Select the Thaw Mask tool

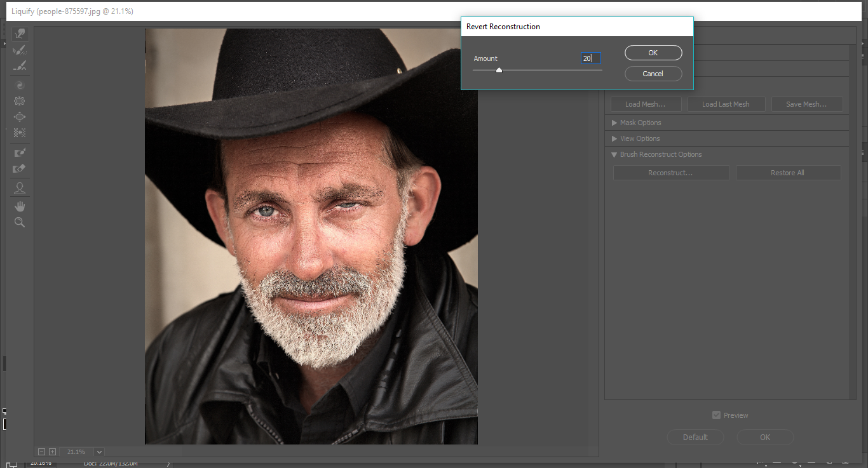20,169
